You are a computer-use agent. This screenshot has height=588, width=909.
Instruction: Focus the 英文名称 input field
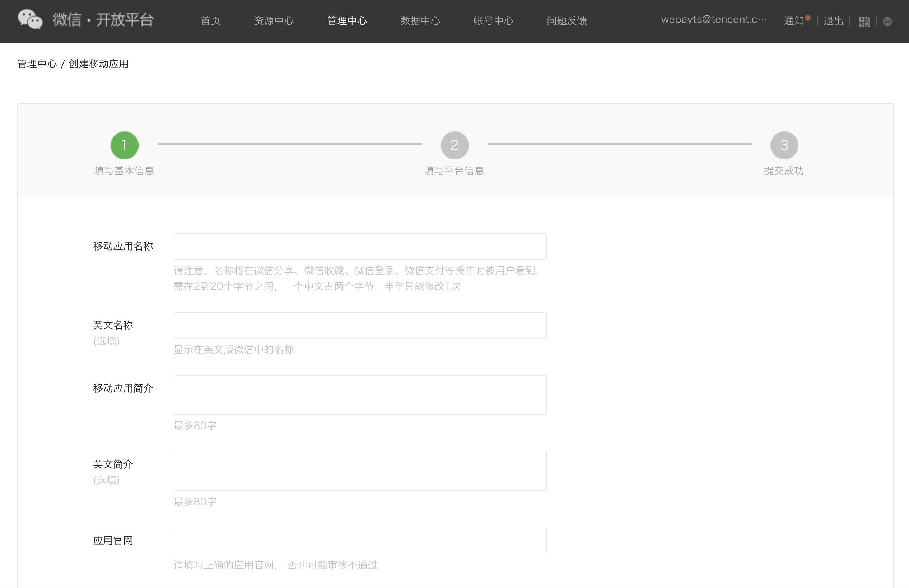[360, 326]
